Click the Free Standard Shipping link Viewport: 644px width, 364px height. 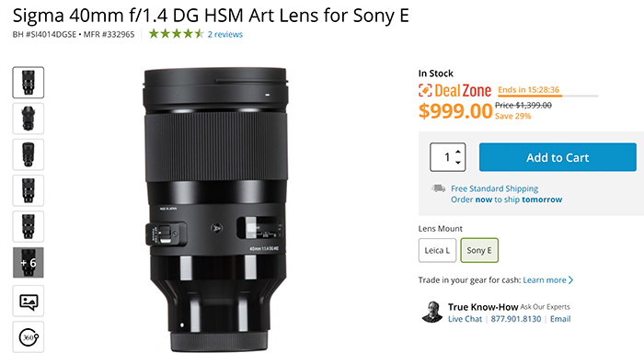(x=495, y=188)
